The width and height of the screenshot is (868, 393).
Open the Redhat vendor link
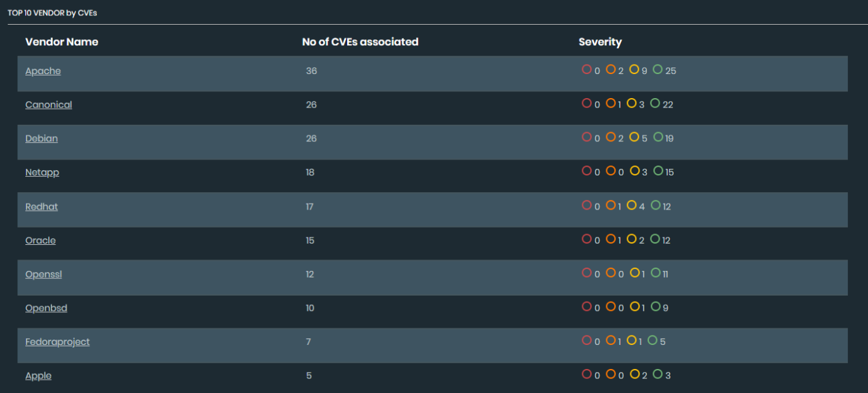click(41, 207)
